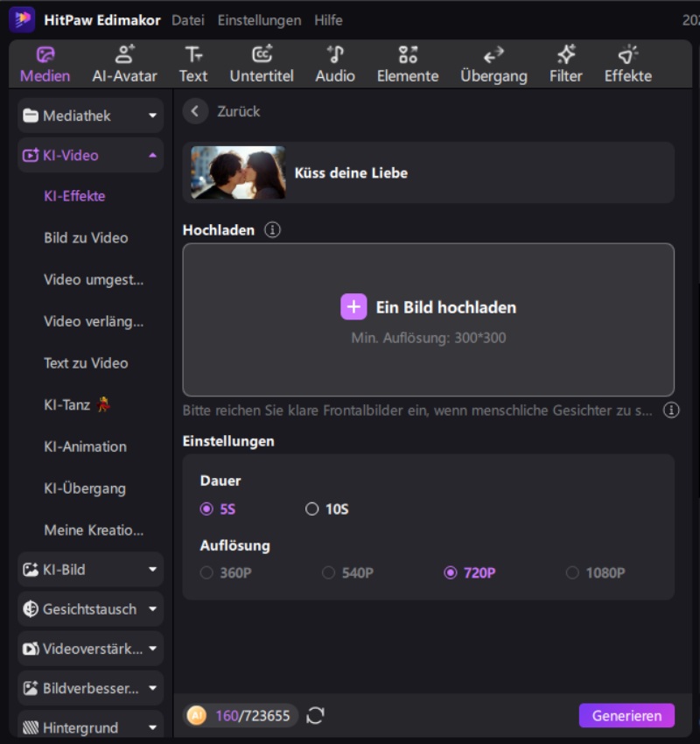Open the Untertitel subtitle tool
The image size is (700, 744).
(x=262, y=64)
